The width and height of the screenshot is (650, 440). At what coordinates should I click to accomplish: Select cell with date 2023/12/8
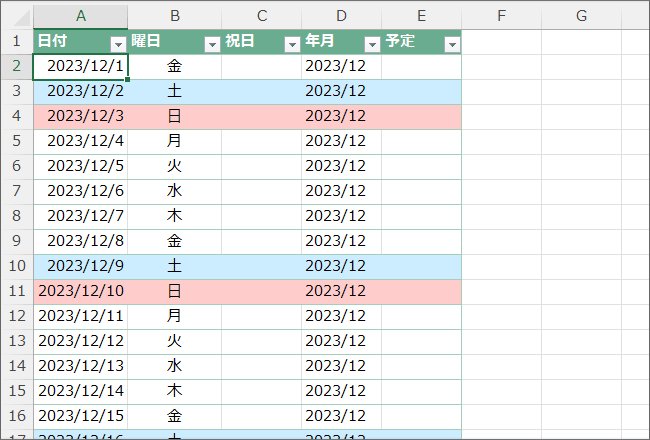click(x=80, y=241)
